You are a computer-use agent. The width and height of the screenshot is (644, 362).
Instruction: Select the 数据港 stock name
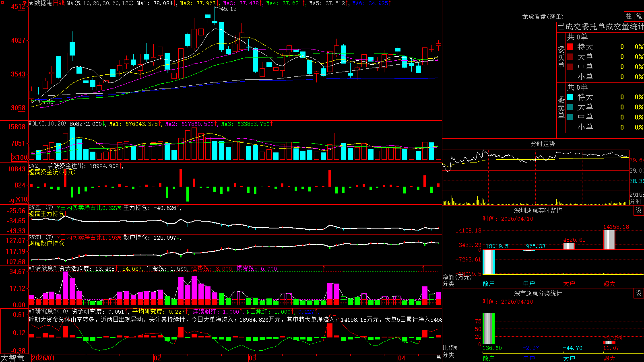tap(43, 3)
